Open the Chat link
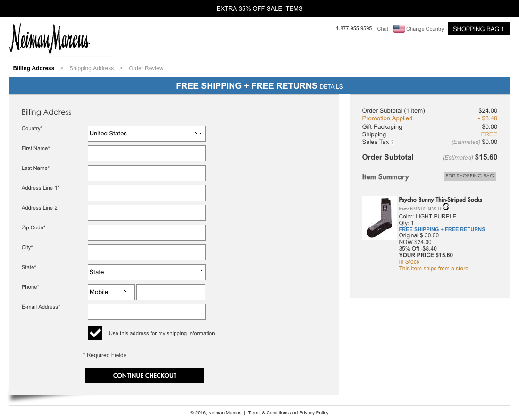This screenshot has height=420, width=519. (x=383, y=29)
